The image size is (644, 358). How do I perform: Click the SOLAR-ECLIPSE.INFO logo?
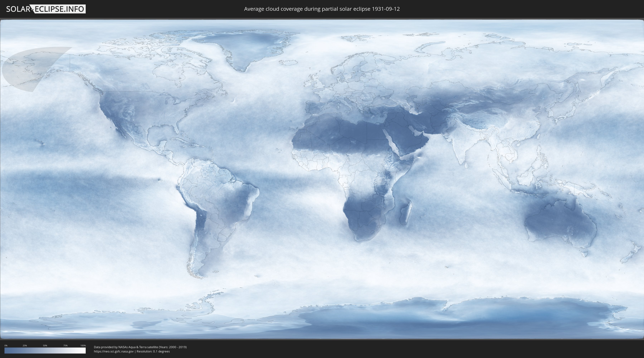coord(46,9)
